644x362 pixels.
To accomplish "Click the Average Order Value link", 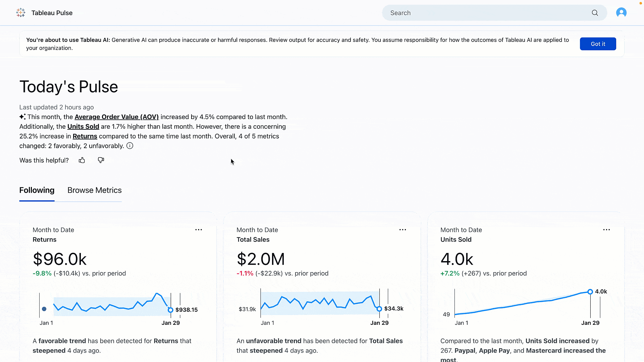I will pos(116,117).
